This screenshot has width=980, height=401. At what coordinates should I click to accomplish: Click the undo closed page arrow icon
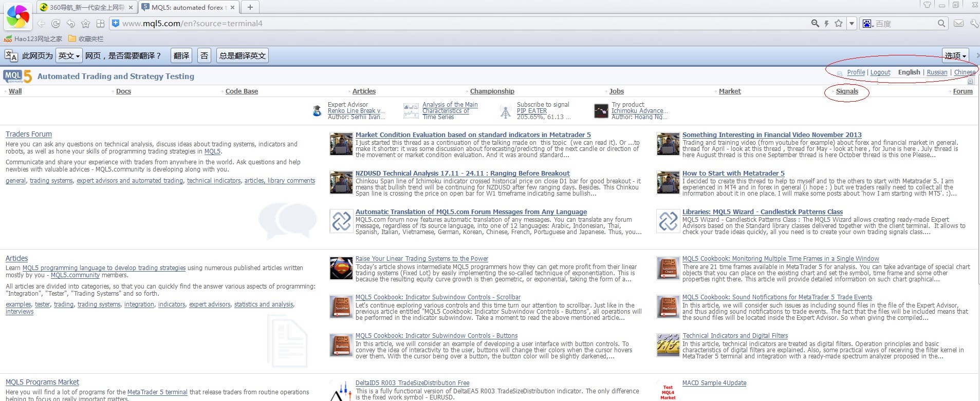[x=71, y=24]
